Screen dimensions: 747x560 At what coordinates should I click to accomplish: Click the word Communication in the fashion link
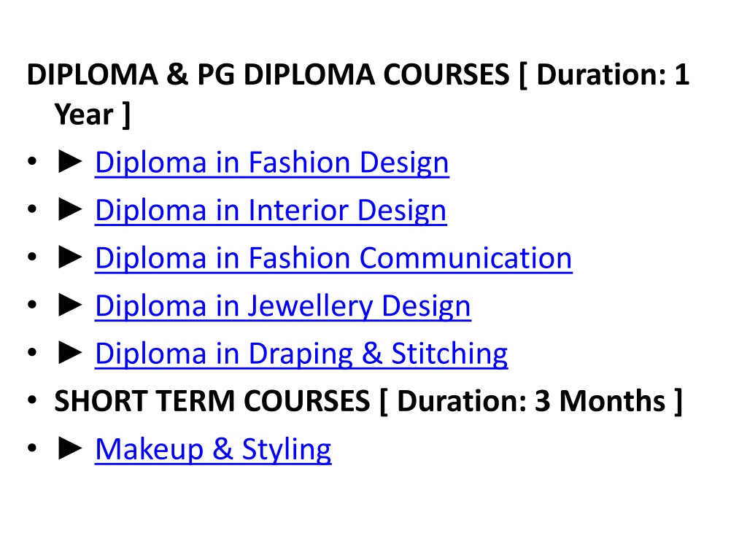click(x=465, y=258)
